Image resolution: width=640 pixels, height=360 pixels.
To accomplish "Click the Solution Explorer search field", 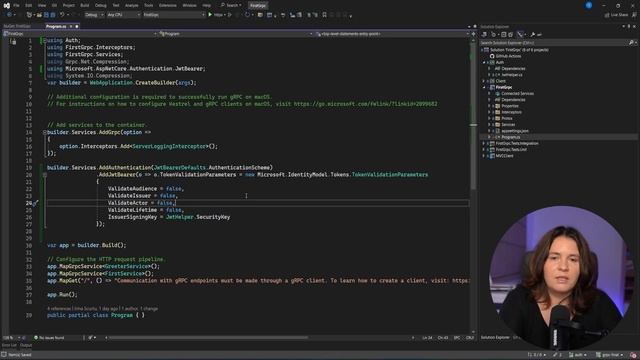I will [x=553, y=42].
